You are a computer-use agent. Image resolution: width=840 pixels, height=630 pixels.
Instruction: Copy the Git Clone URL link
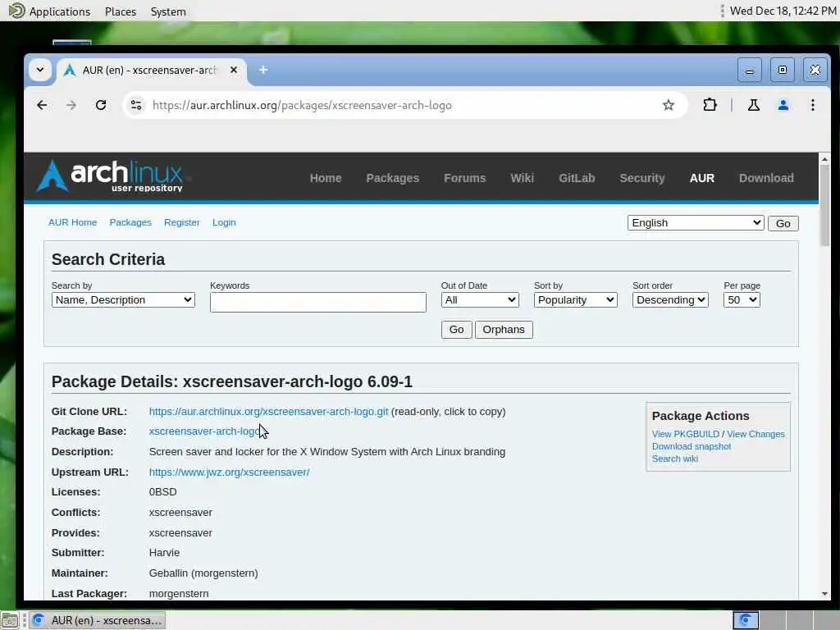pyautogui.click(x=268, y=412)
